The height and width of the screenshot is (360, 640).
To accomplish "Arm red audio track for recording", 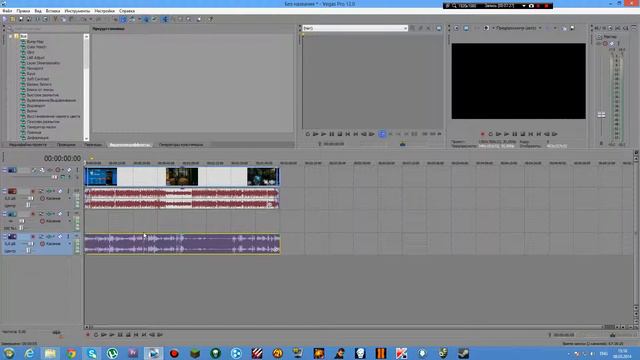I will (33, 191).
